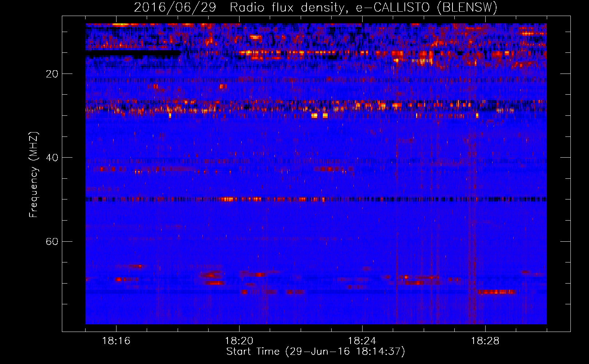
Task: Select the '18:28' time tick label
Action: pos(485,341)
